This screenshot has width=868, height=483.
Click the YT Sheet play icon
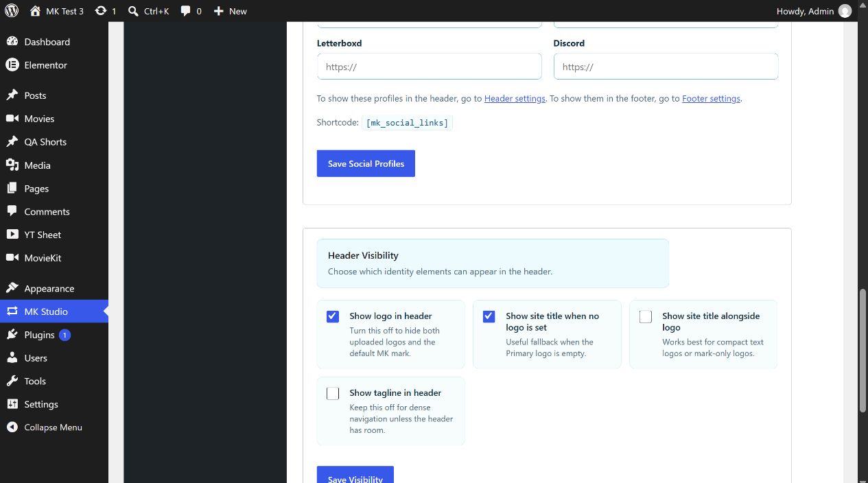click(12, 235)
